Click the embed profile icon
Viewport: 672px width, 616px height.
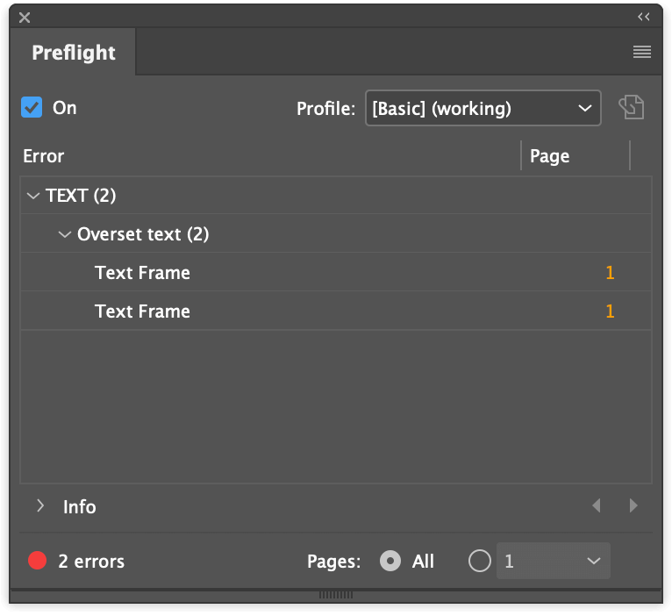pos(632,108)
